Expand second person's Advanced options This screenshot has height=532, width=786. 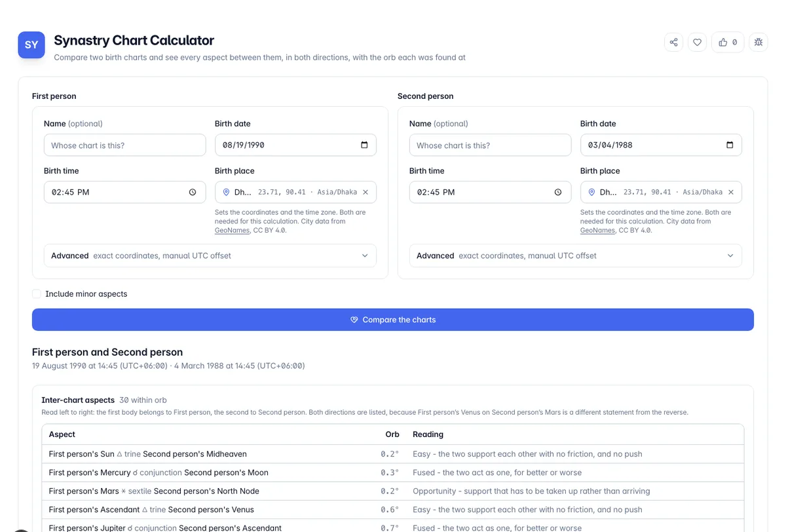coord(576,256)
